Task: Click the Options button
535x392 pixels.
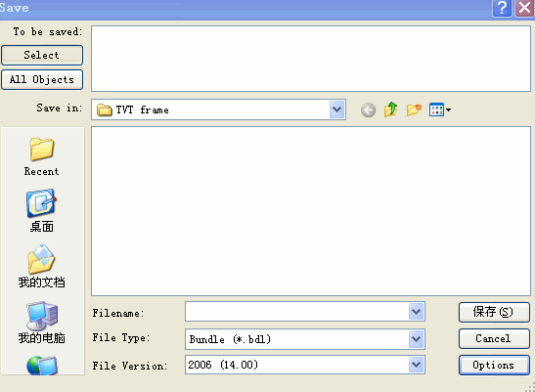Action: 494,365
